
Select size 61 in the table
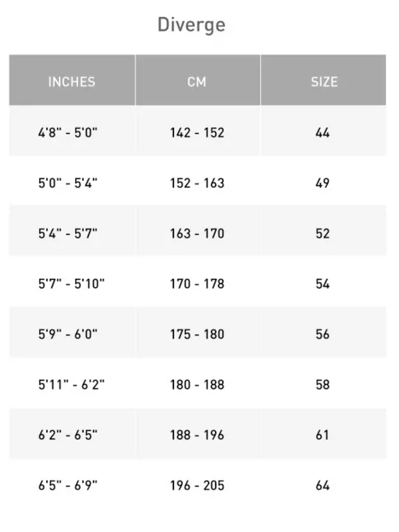323,435
